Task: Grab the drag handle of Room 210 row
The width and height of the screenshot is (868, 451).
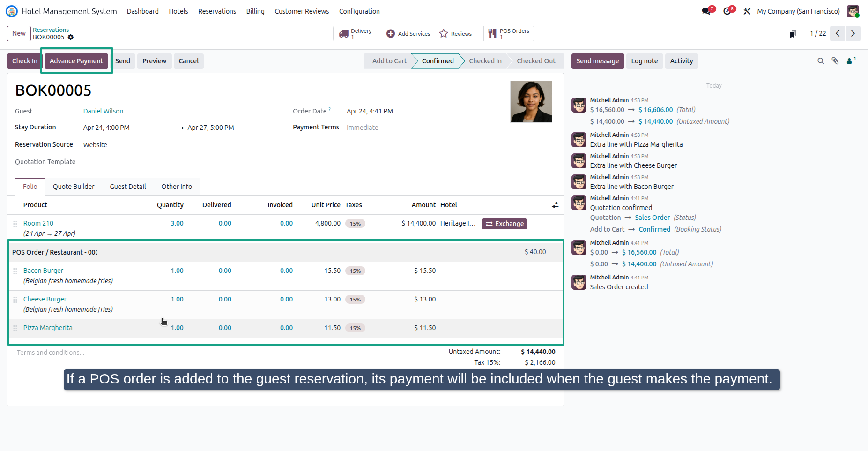Action: tap(15, 224)
